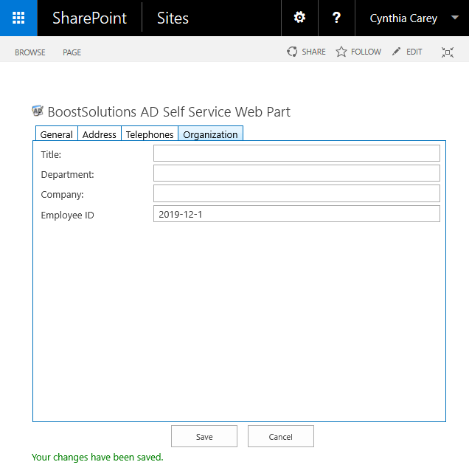469x476 pixels.
Task: Open the PAGE ribbon tab
Action: [72, 52]
